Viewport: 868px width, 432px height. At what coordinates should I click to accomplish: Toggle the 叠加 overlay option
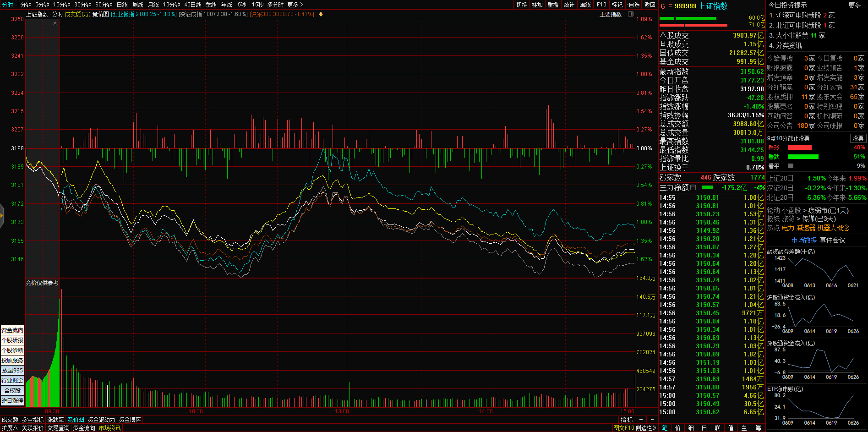[537, 5]
